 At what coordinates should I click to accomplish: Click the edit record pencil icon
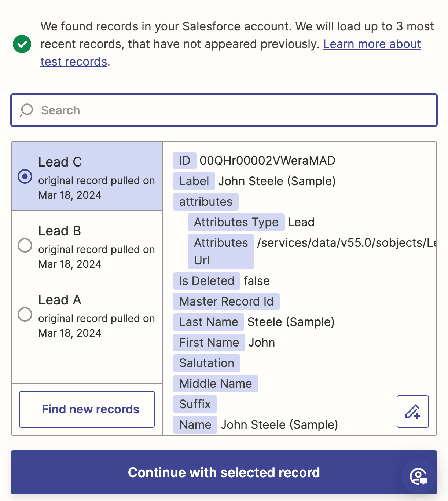point(413,412)
